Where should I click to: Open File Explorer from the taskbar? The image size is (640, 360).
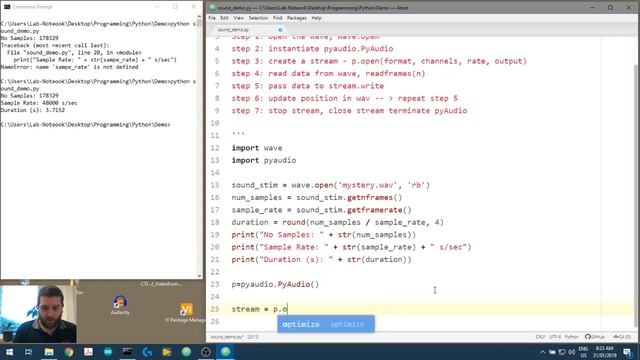(x=49, y=352)
